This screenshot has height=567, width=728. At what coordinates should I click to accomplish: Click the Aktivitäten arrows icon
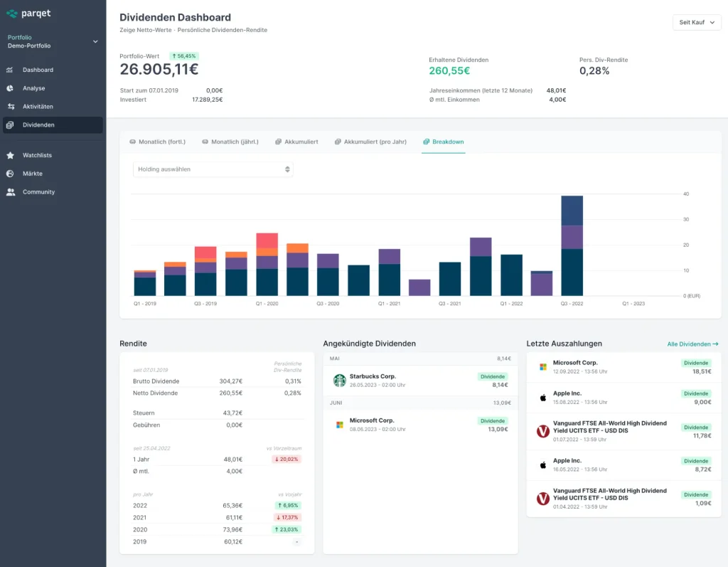point(10,107)
